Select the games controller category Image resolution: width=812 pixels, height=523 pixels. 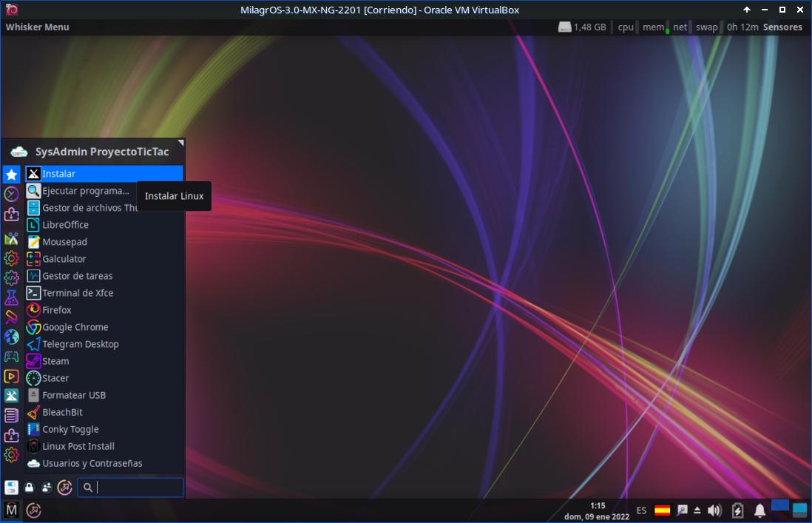tap(11, 357)
